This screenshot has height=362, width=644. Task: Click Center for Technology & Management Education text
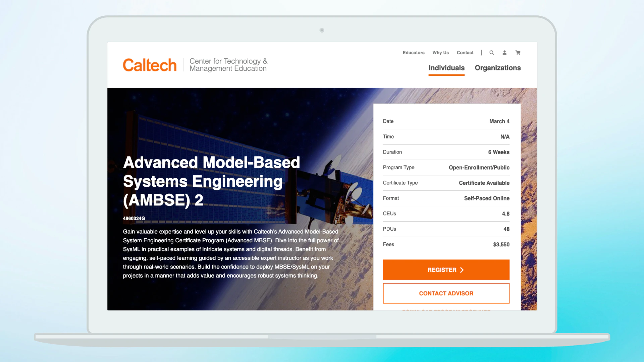(x=228, y=65)
